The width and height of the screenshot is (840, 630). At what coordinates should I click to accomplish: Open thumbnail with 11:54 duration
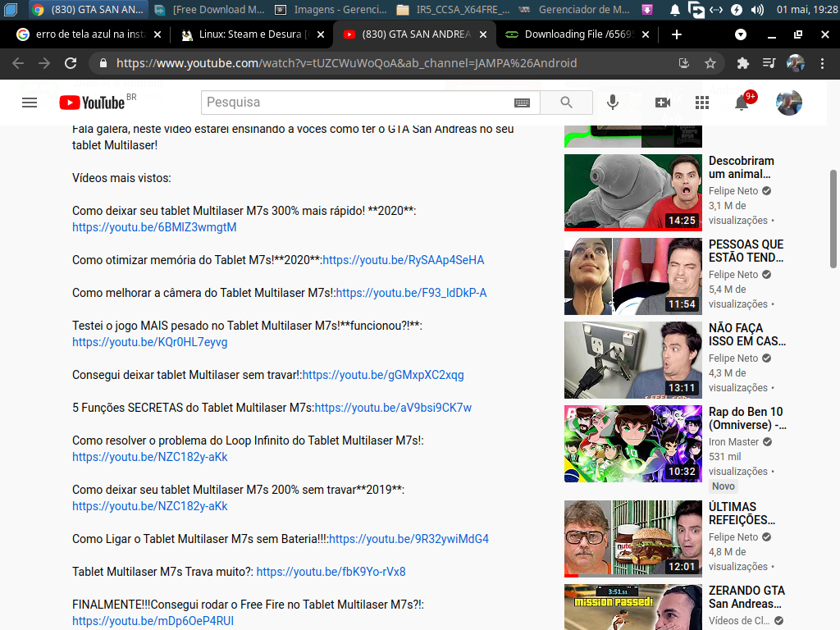(x=633, y=276)
